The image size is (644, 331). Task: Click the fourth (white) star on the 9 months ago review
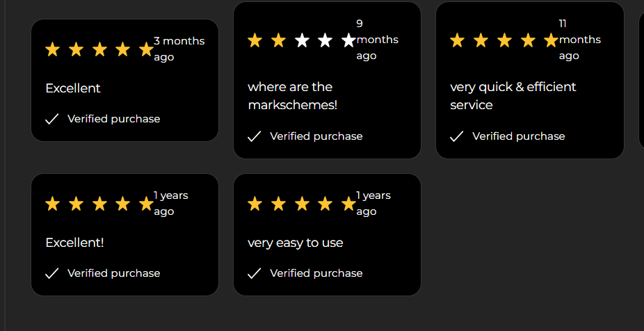[325, 40]
